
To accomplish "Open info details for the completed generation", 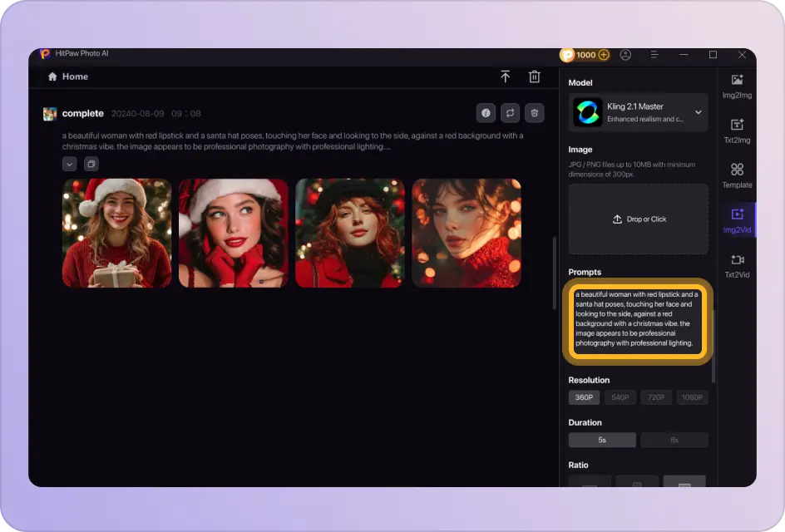I will (x=486, y=112).
